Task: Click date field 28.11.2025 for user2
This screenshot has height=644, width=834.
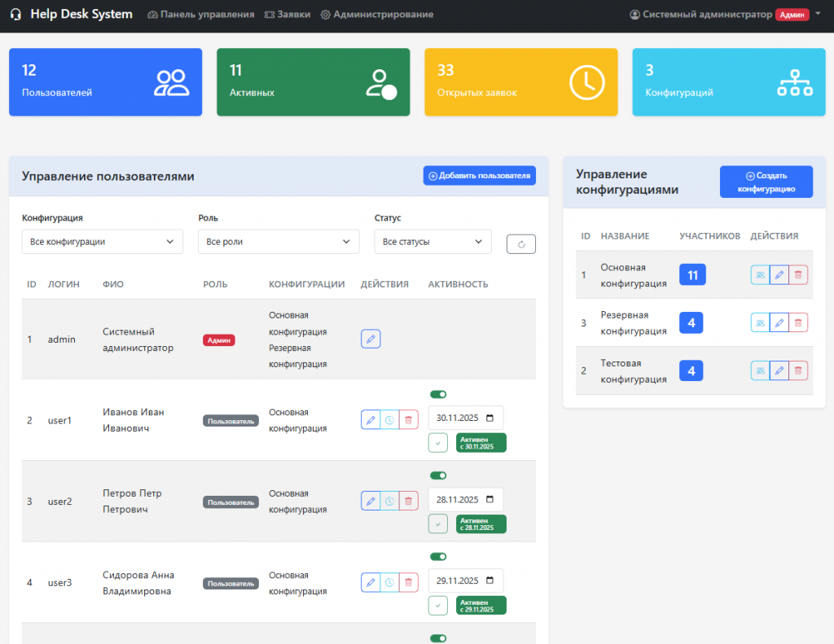Action: tap(465, 499)
